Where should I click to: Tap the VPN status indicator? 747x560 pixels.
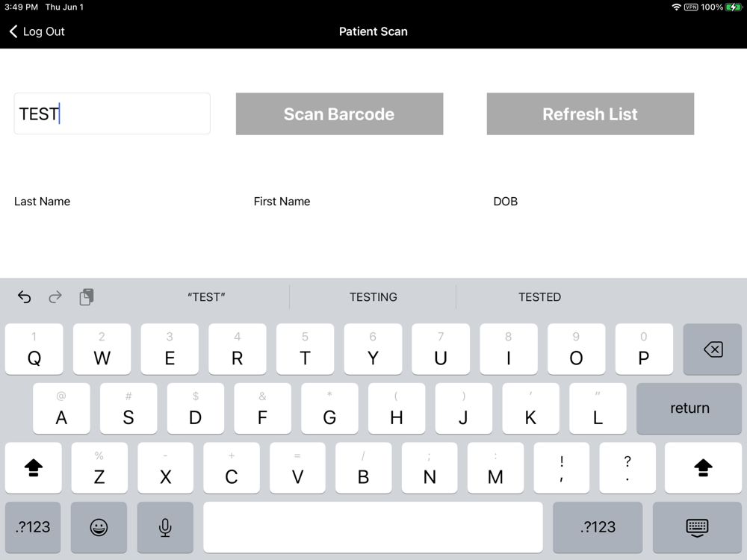[691, 7]
